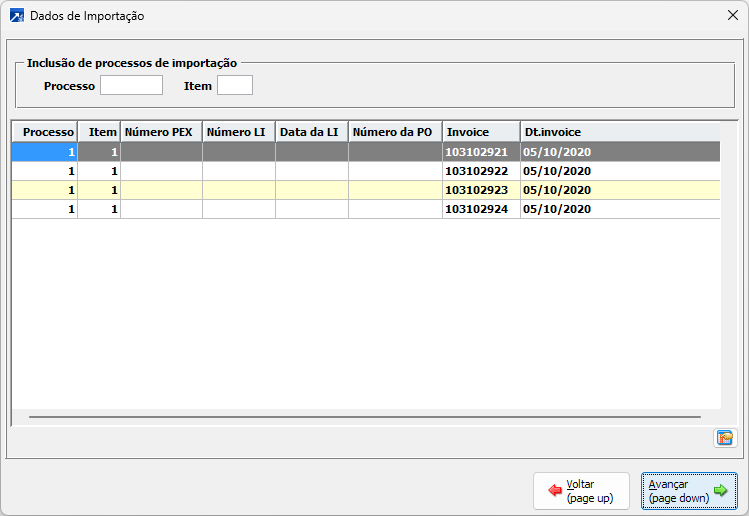
Task: Click the Número LI column header
Action: point(239,132)
